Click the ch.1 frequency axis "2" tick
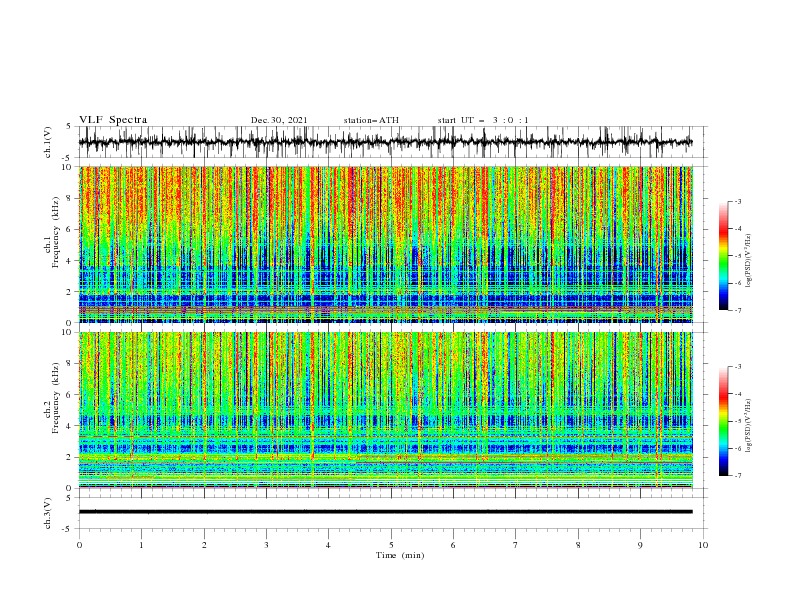Image resolution: width=792 pixels, height=612 pixels. coord(70,291)
